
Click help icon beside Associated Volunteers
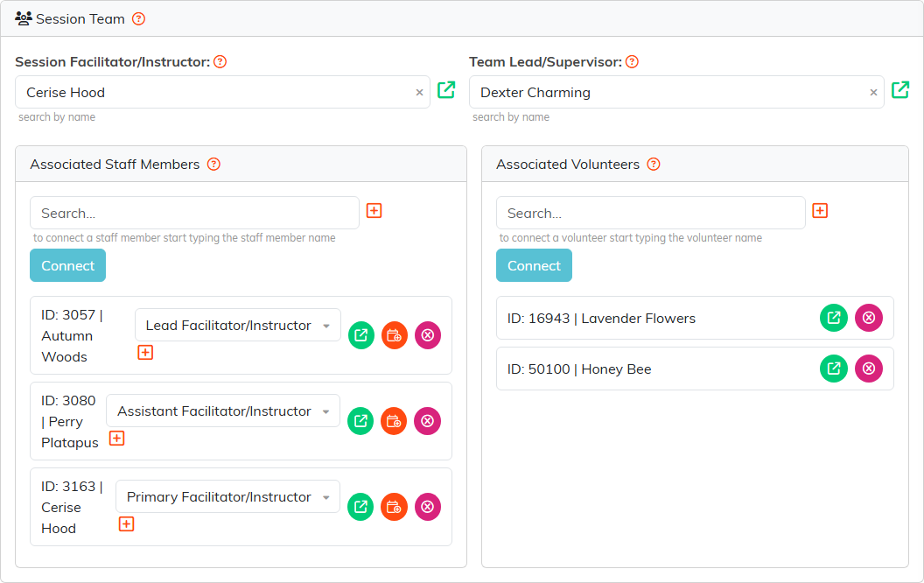click(654, 165)
